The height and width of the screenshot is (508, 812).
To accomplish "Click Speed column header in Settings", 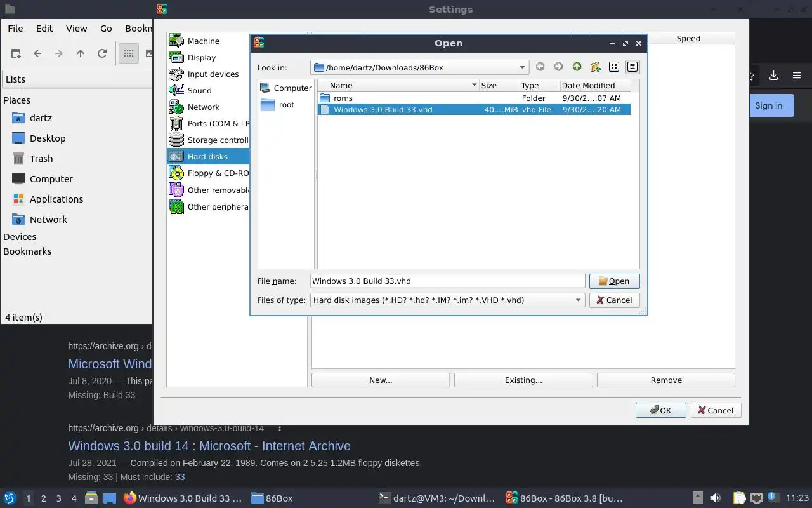I will [x=688, y=39].
